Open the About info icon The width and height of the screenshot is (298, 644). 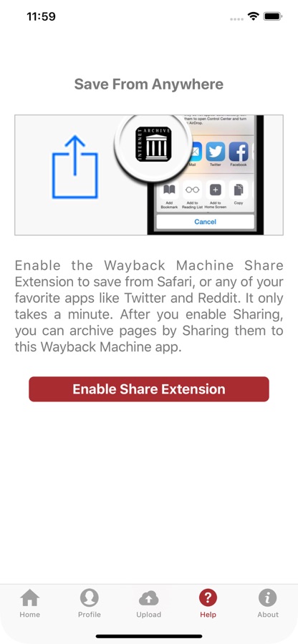pos(268,598)
